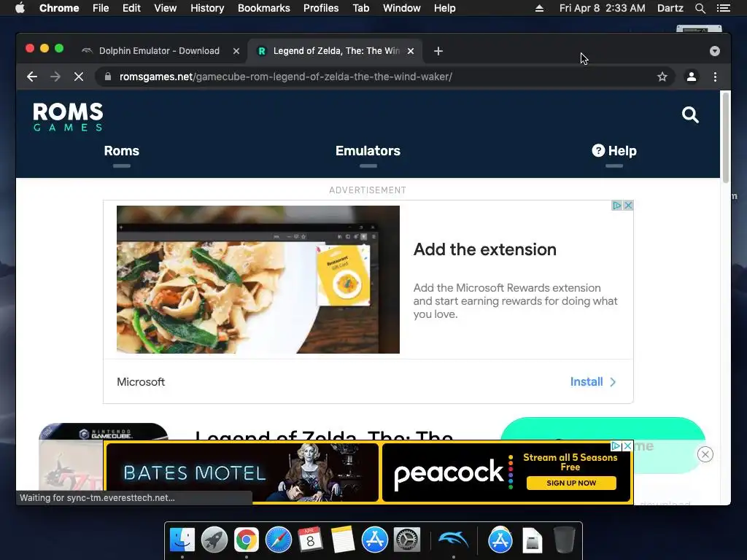Open the site search magnifier
Image resolution: width=747 pixels, height=560 pixels.
[690, 114]
